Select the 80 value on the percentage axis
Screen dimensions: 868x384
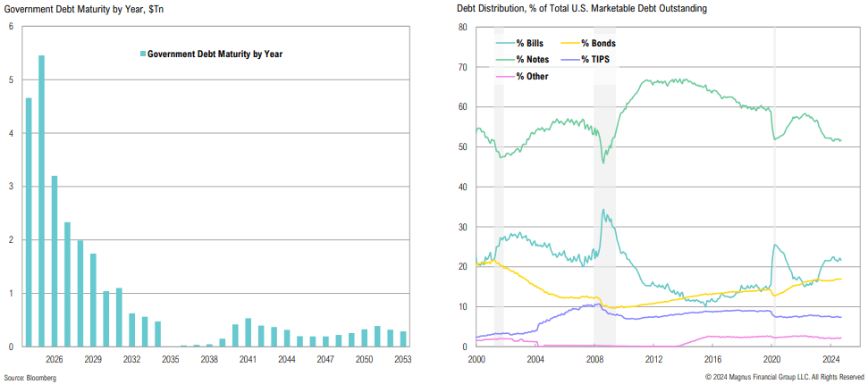[x=463, y=27]
